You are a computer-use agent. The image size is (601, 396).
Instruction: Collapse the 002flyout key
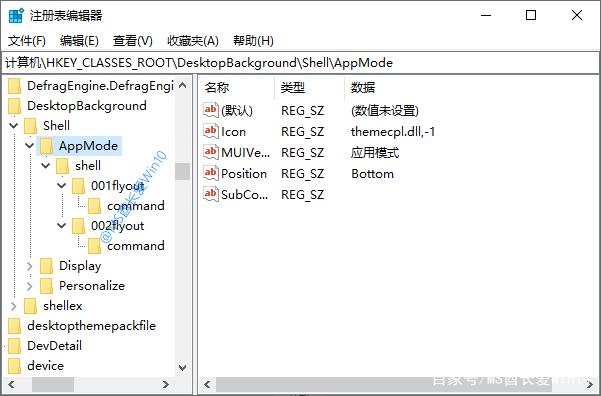click(61, 225)
